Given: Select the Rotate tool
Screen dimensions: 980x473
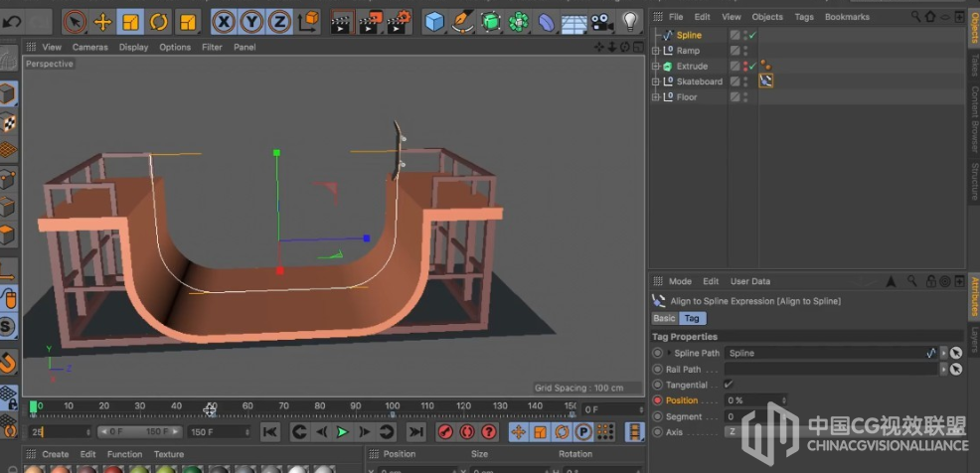Looking at the screenshot, I should 159,23.
